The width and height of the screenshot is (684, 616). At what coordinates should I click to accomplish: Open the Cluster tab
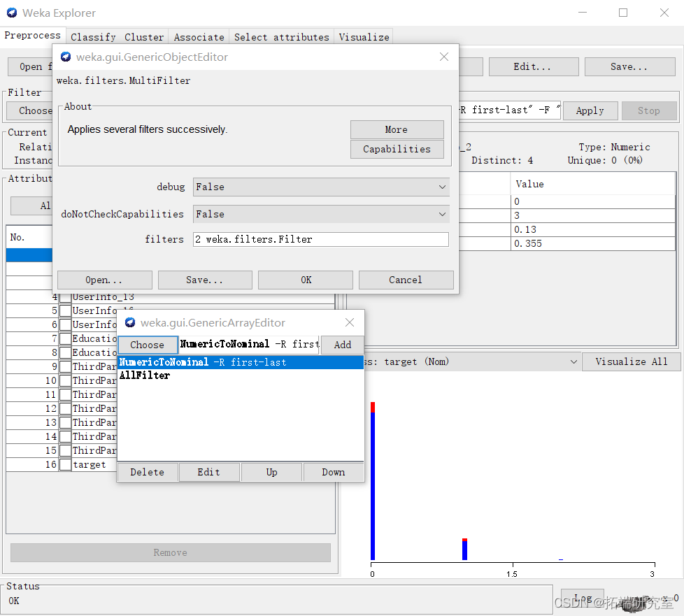(x=144, y=37)
